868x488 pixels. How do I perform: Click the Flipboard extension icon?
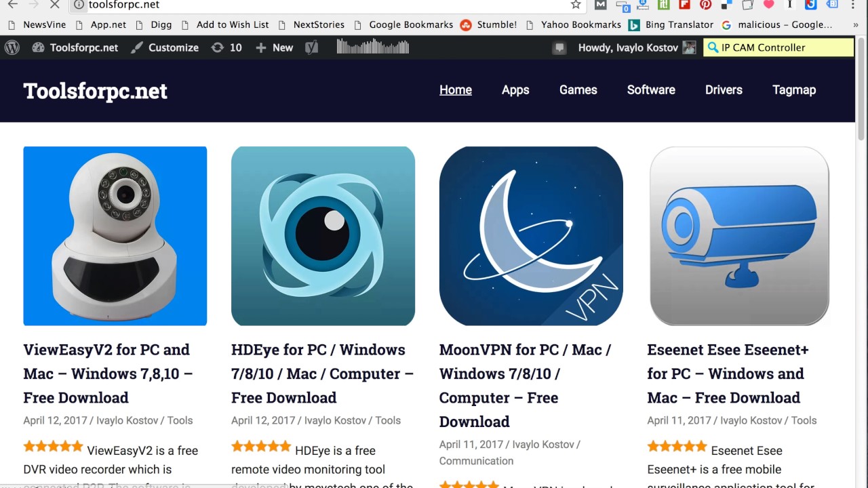(x=684, y=5)
